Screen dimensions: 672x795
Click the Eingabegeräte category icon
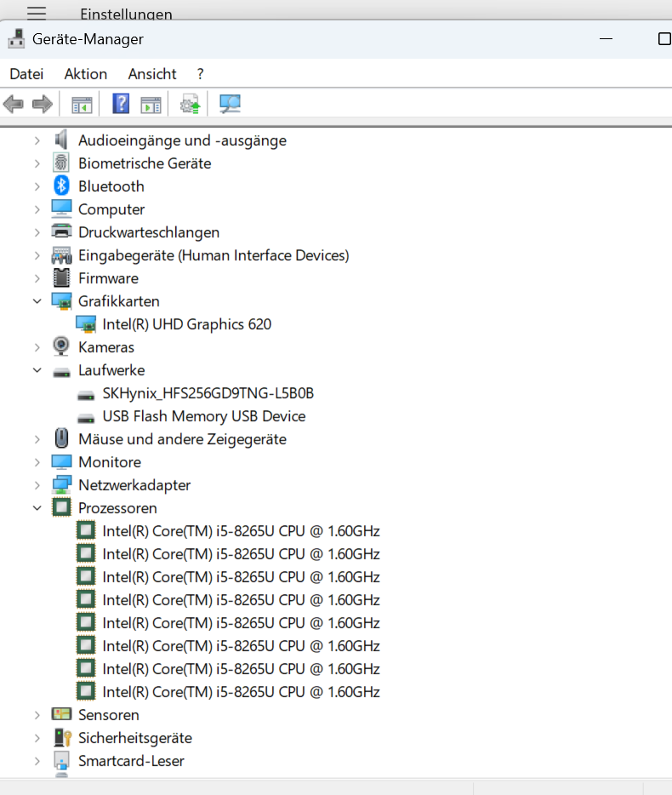(x=61, y=255)
